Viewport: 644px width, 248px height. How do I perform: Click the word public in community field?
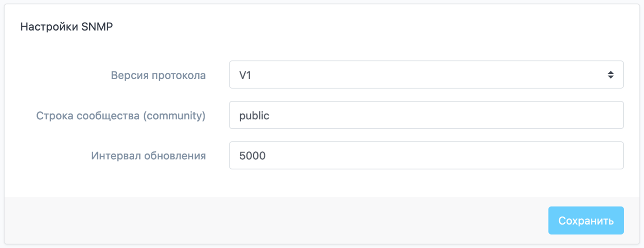254,116
